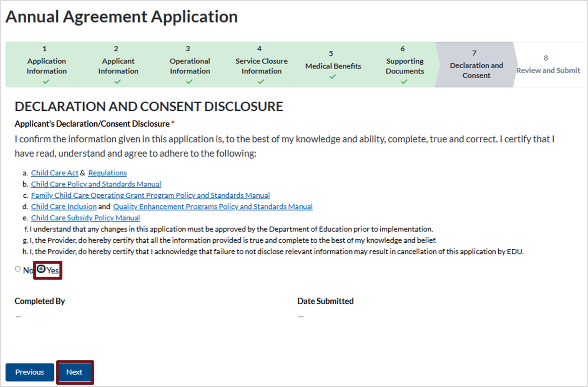
Task: Open the Child Care Inclusion link
Action: pos(64,207)
